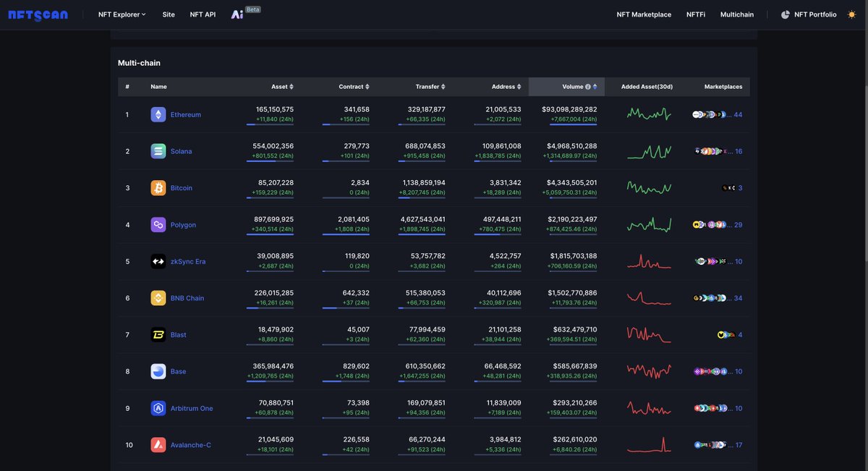Open the Base name link
The image size is (868, 471).
(x=178, y=371)
